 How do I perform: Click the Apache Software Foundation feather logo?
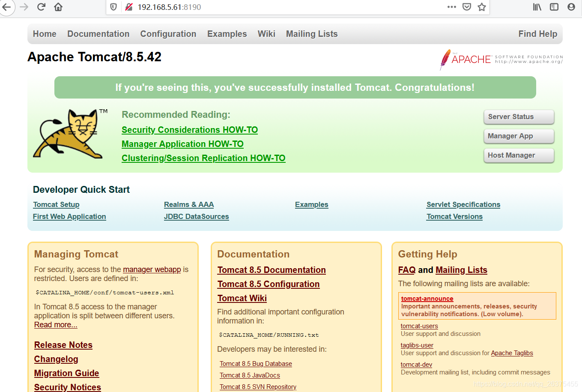point(501,59)
